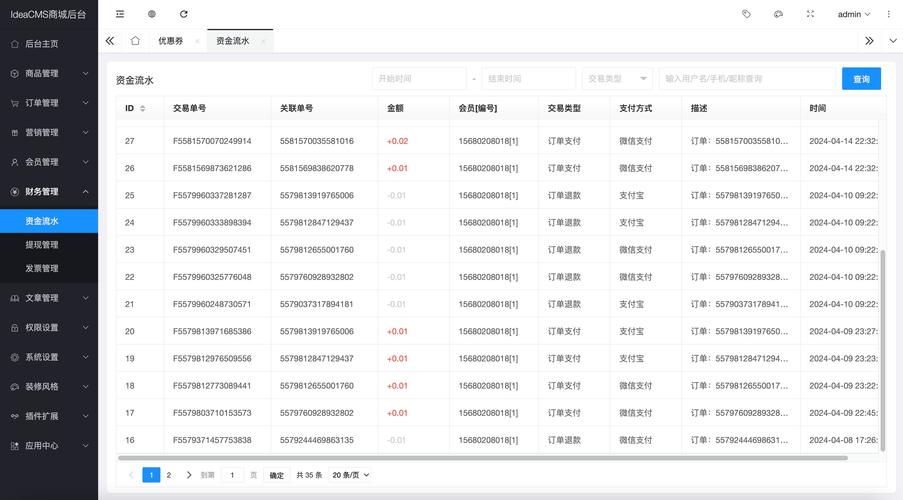
Task: Toggle fullscreen mode icon
Action: [810, 14]
